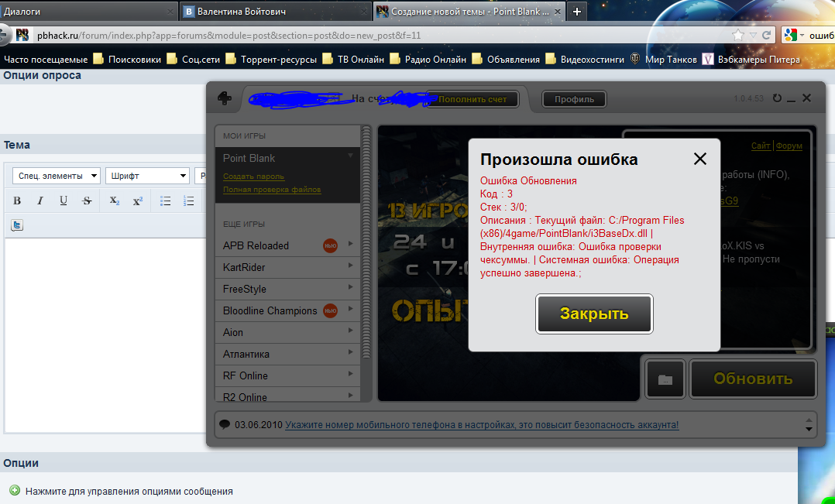The height and width of the screenshot is (504, 835).
Task: Click the browser address bar URL
Action: click(x=229, y=36)
